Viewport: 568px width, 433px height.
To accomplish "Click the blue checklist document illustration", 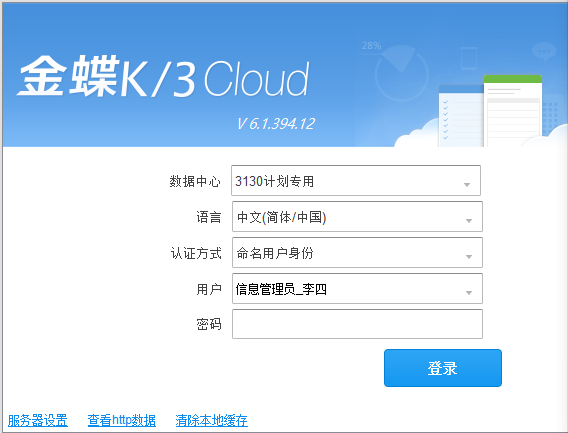I will coord(461,116).
